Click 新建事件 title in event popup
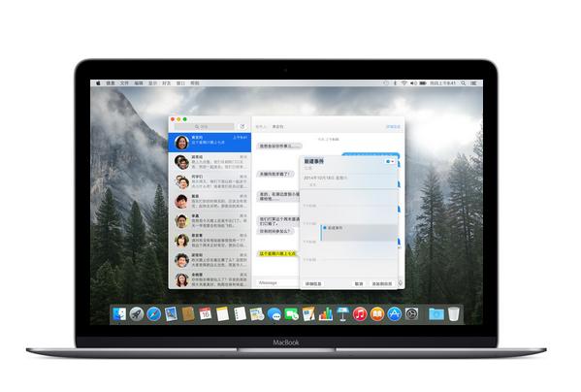Image resolution: width=581 pixels, height=392 pixels. 314,161
